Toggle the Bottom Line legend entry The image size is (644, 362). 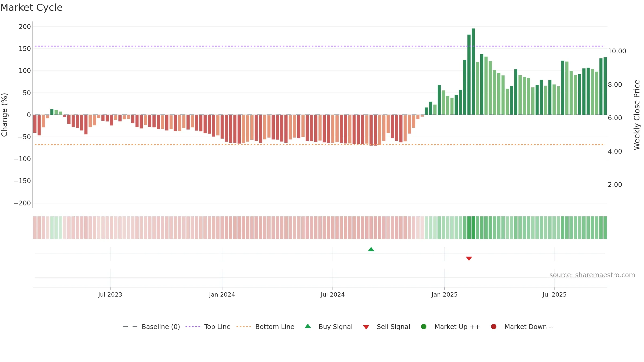click(x=265, y=327)
